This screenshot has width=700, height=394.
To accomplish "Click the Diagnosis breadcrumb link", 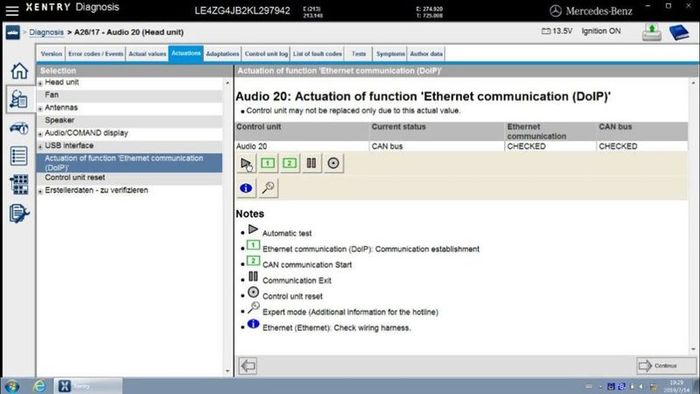I will [46, 32].
